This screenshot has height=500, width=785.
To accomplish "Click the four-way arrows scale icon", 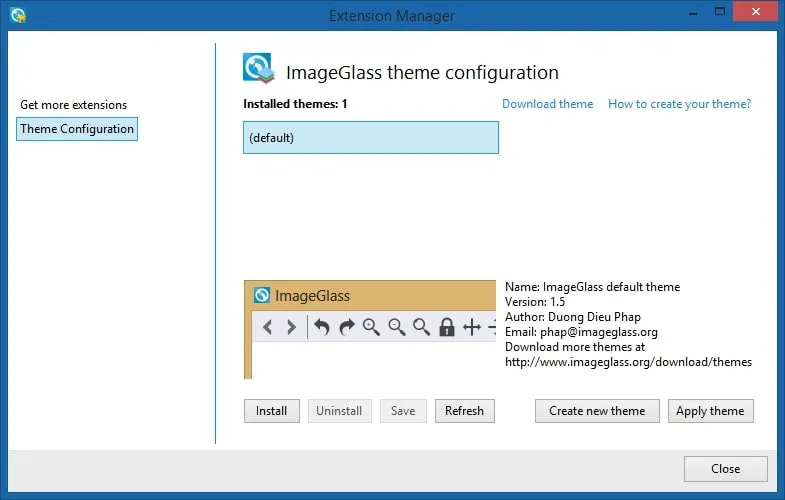I will tap(472, 327).
